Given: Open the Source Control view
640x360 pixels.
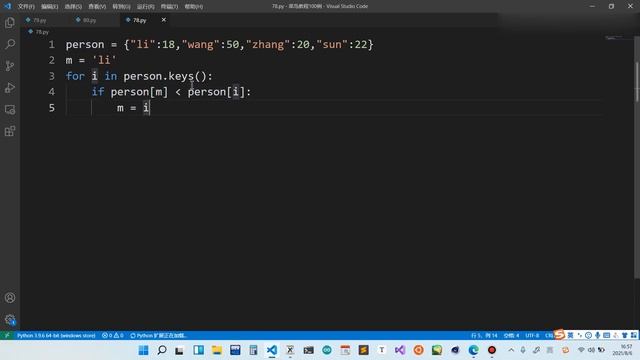Looking at the screenshot, I should pyautogui.click(x=10, y=66).
